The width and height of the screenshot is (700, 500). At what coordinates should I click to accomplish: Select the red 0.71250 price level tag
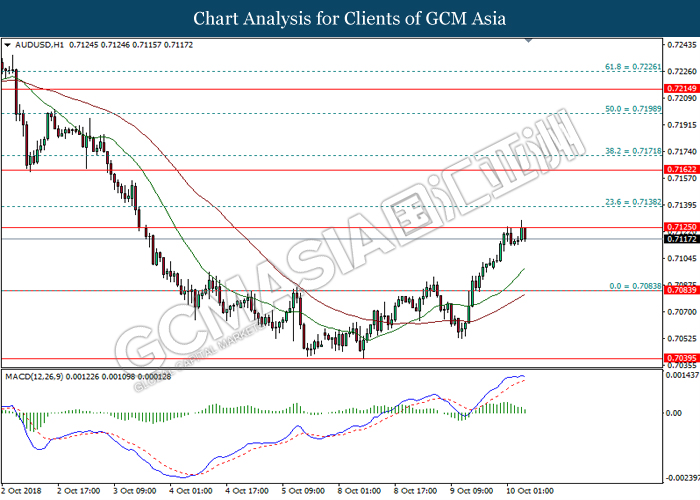click(x=681, y=228)
